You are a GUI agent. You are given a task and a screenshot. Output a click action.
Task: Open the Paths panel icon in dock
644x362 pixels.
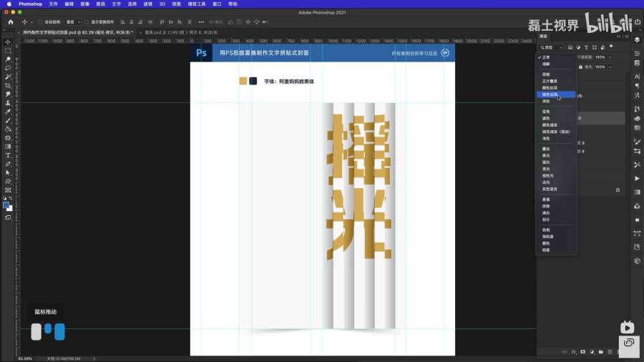[637, 233]
